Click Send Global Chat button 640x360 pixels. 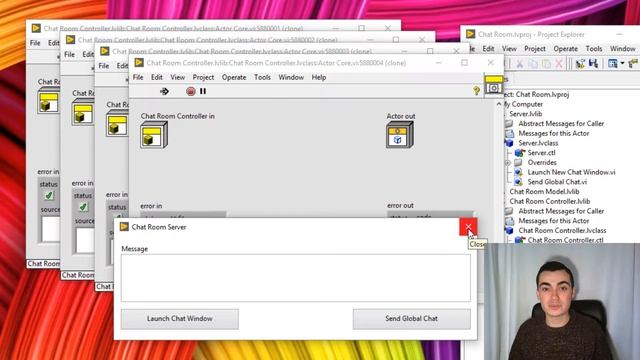pyautogui.click(x=411, y=319)
